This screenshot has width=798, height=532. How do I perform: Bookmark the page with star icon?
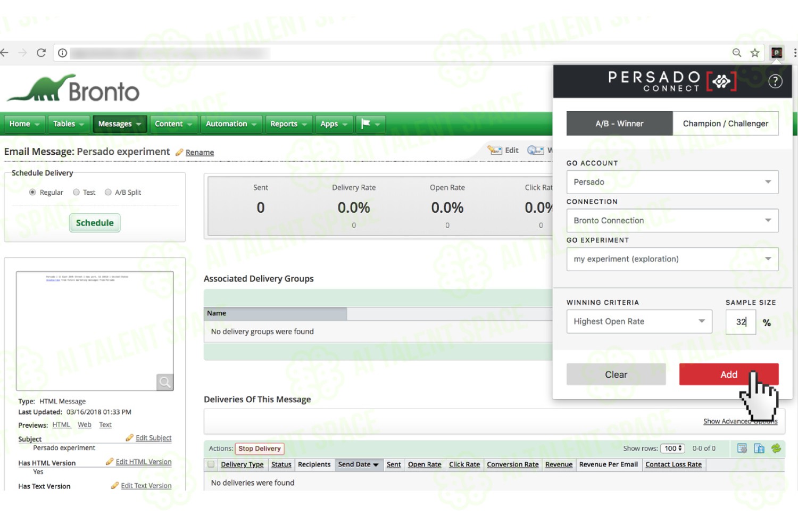tap(754, 53)
